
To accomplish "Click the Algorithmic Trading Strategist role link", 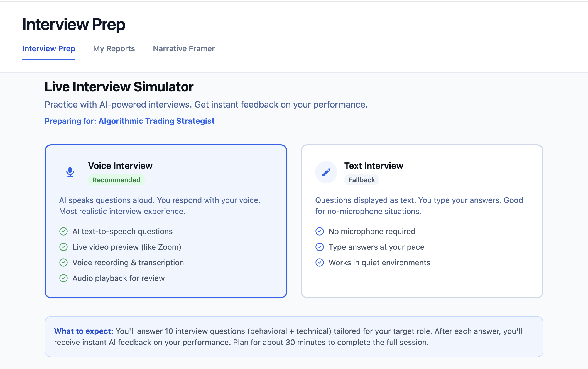I will (x=156, y=121).
